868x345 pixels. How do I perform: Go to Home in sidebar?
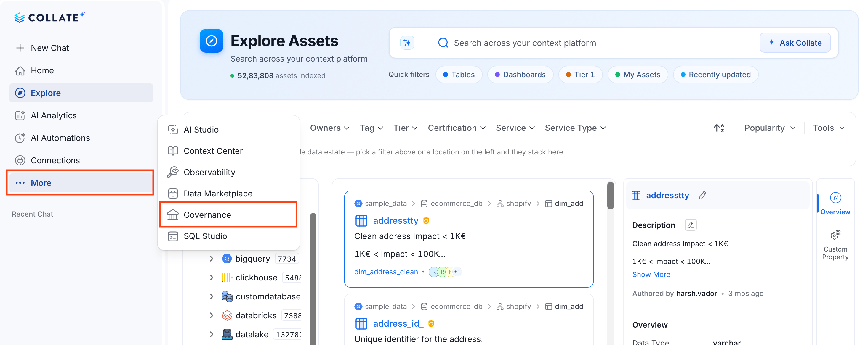tap(81, 70)
